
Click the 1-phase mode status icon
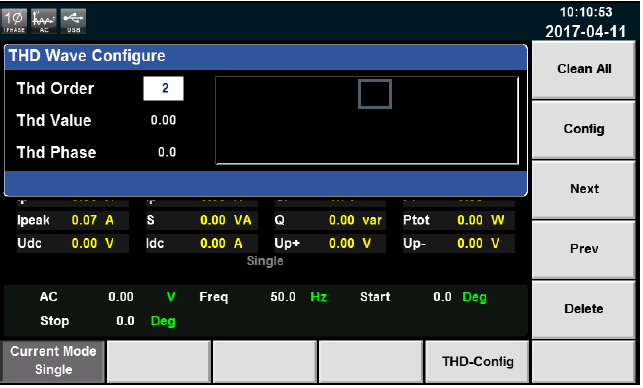(x=14, y=21)
